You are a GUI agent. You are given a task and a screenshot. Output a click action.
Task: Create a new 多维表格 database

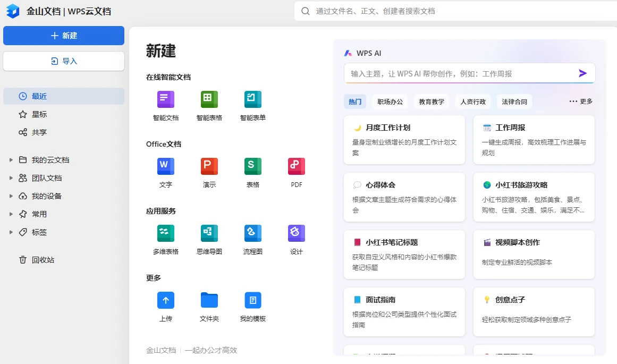click(x=165, y=234)
